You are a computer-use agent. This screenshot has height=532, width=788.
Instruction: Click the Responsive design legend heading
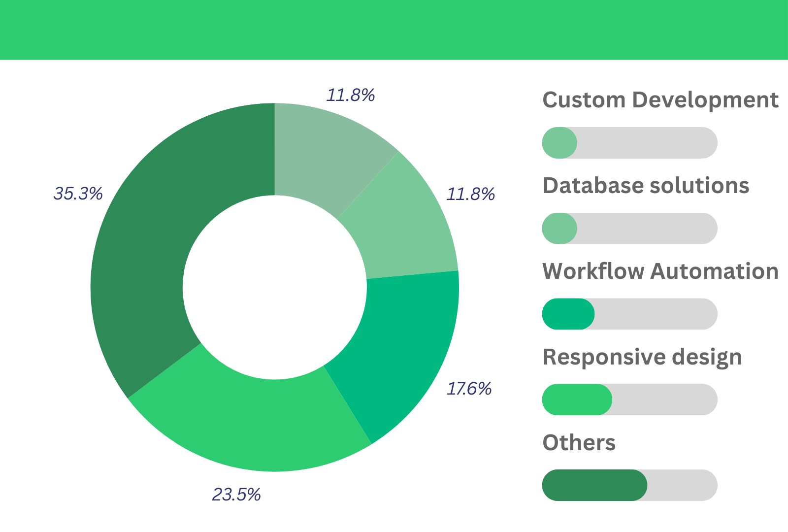click(642, 357)
